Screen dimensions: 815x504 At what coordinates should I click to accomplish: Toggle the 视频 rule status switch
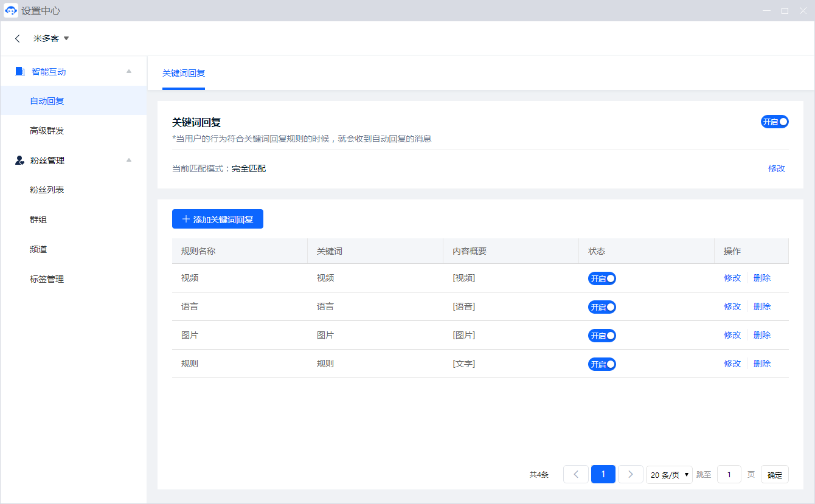(x=602, y=278)
